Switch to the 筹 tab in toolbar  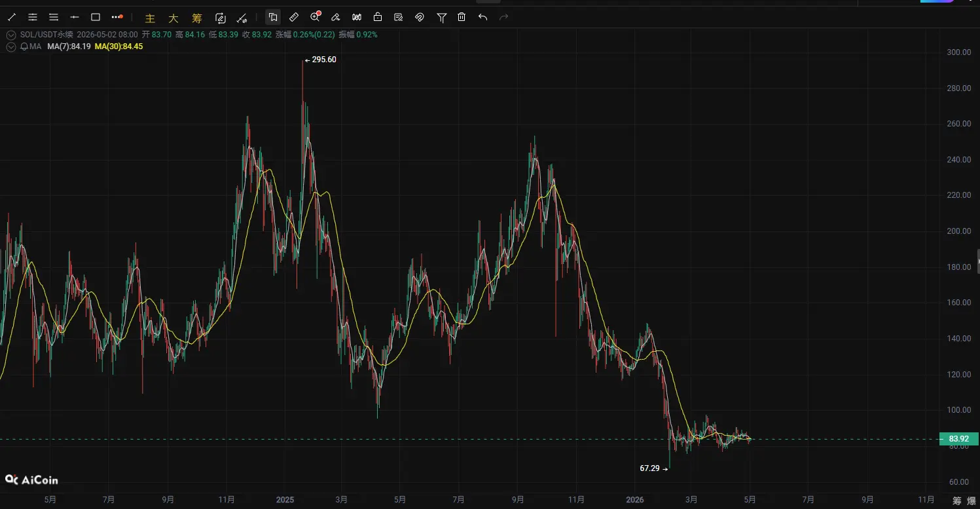pos(196,18)
